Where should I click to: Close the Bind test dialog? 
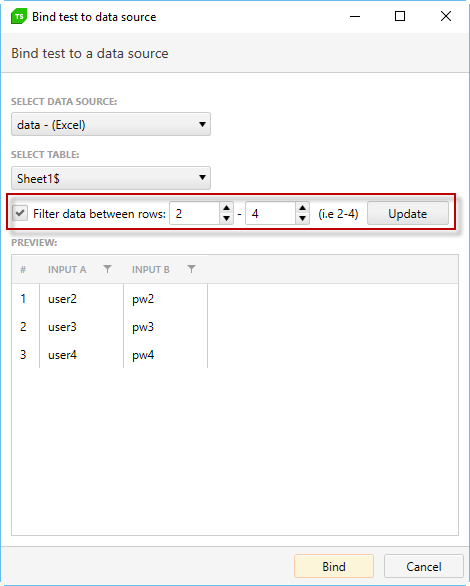[x=446, y=16]
